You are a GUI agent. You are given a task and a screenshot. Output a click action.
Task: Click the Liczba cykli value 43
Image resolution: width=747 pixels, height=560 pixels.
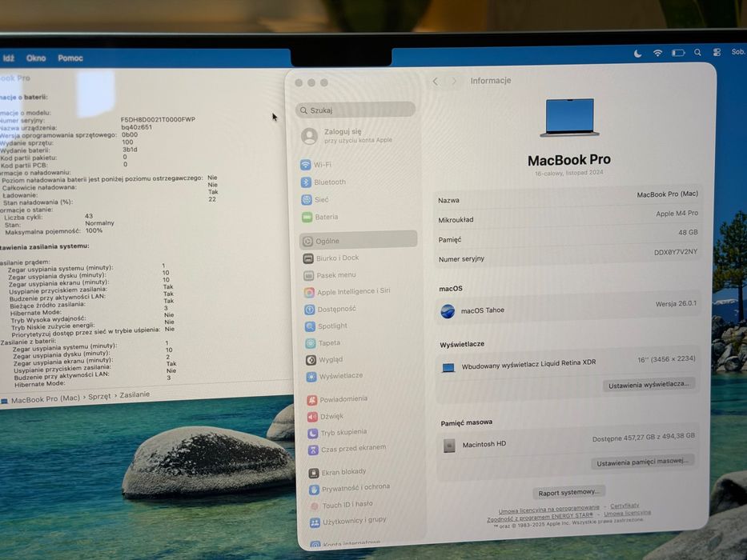point(89,216)
